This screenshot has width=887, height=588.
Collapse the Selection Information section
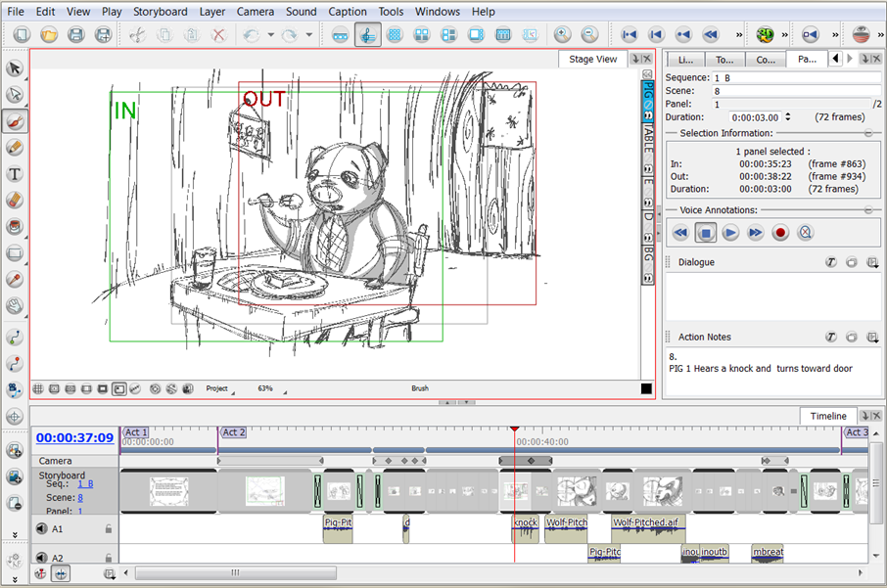click(867, 132)
